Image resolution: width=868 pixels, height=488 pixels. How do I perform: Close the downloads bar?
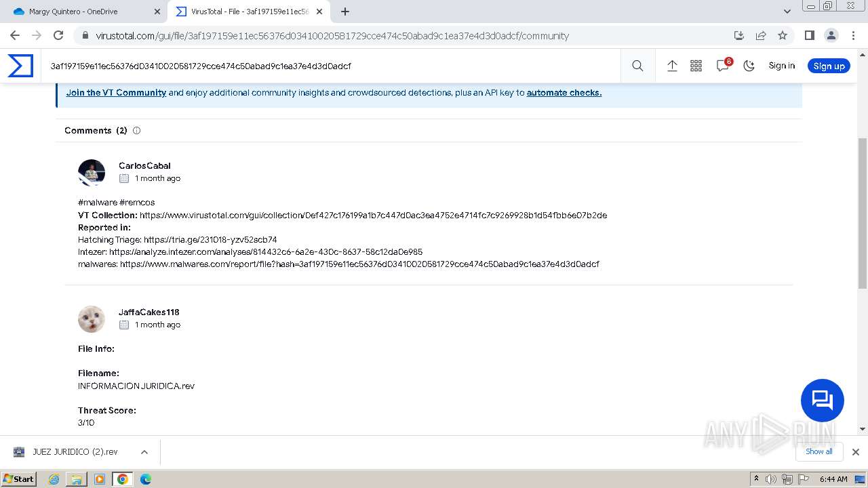(856, 451)
